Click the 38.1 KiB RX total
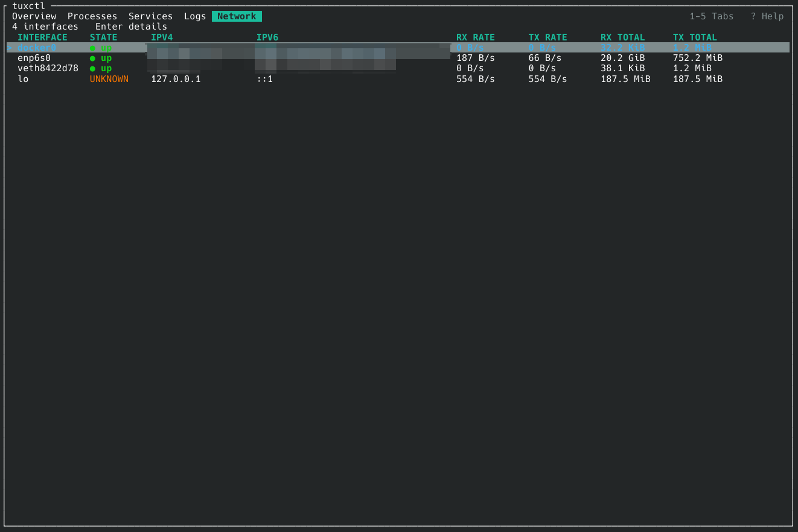The image size is (798, 532). [623, 68]
